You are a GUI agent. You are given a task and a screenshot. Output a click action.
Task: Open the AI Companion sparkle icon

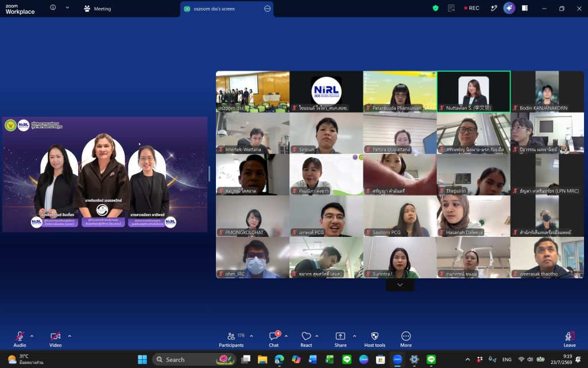(509, 8)
